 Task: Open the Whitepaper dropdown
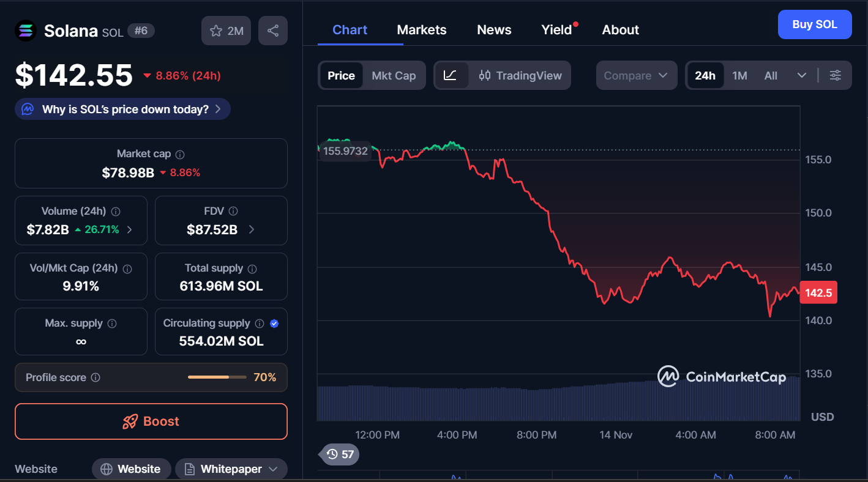(x=231, y=469)
